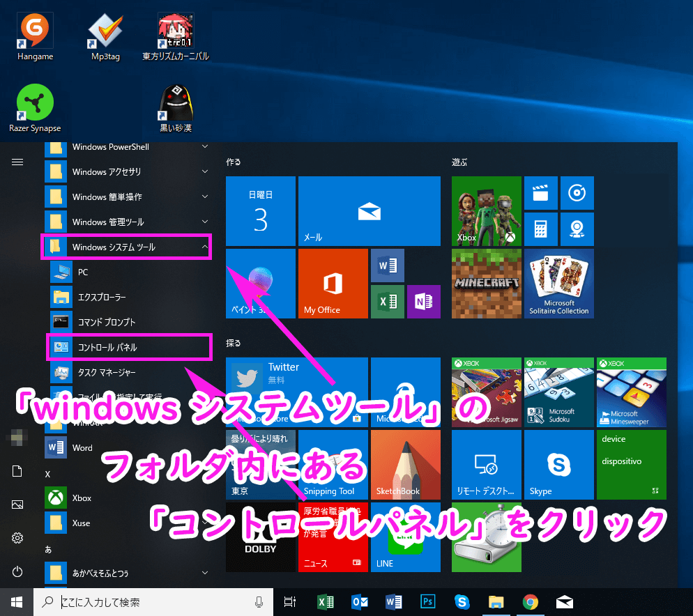Open タスク マネージャー in the app list
The height and width of the screenshot is (616, 693).
tap(131, 373)
